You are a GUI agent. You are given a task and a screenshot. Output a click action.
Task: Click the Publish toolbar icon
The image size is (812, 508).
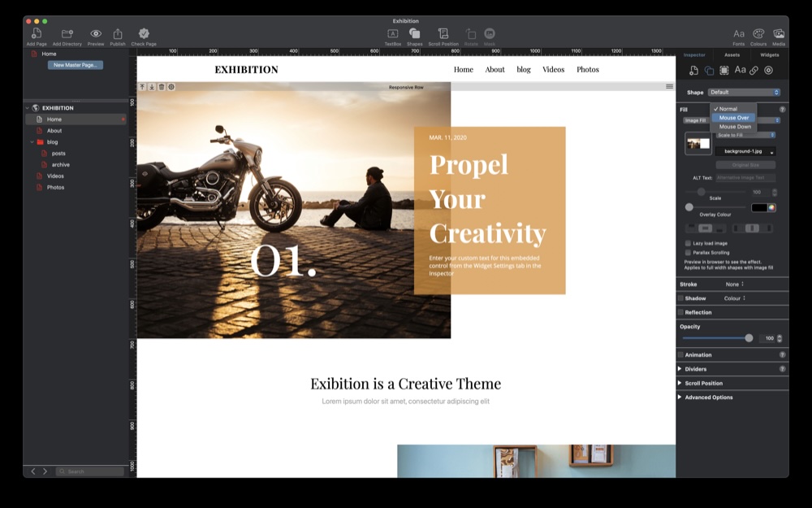118,33
